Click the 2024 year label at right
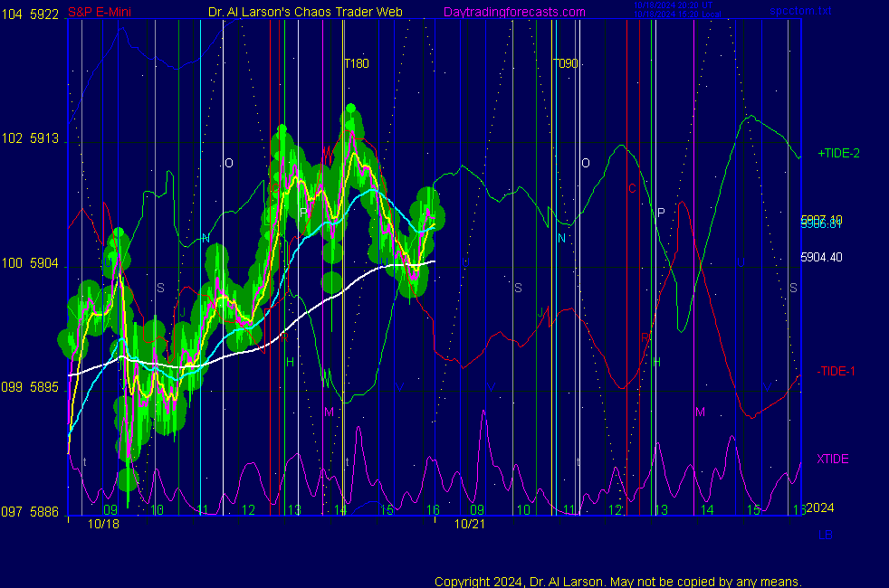 click(x=819, y=508)
